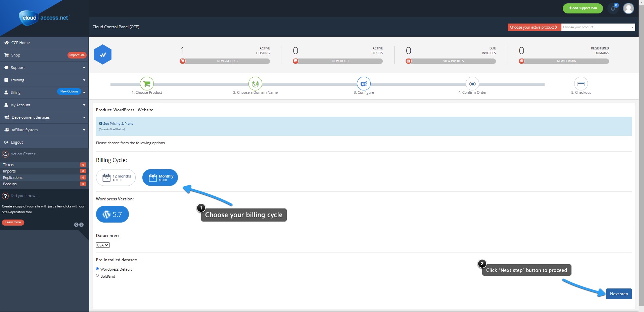
Task: Click the Checkout credit card step icon
Action: pos(581,84)
